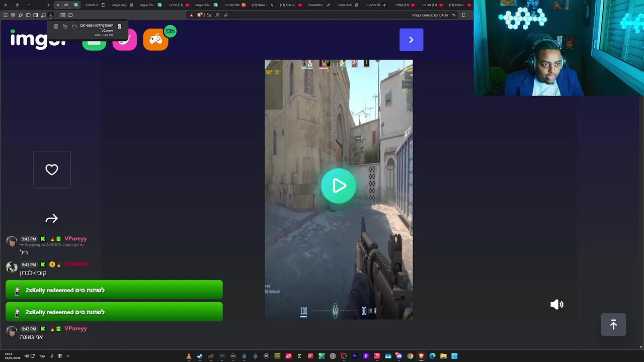This screenshot has height=362, width=644.
Task: Open File Explorer from the taskbar
Action: (443, 356)
